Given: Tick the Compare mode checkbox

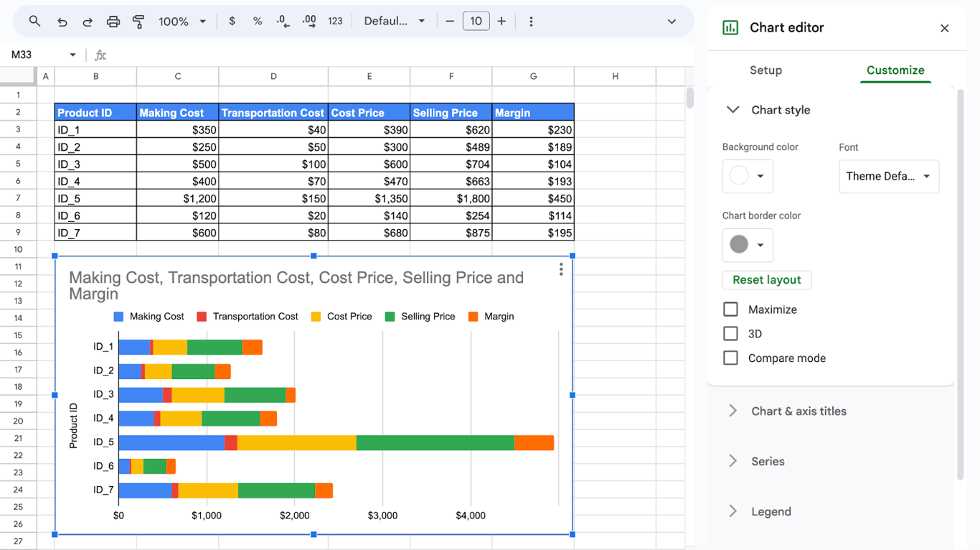Looking at the screenshot, I should 730,358.
